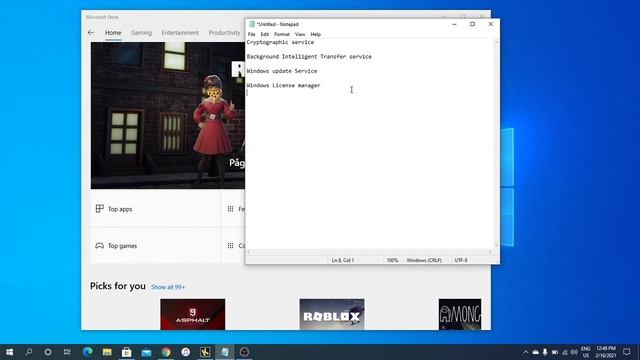Open Mail app from taskbar

point(146,352)
